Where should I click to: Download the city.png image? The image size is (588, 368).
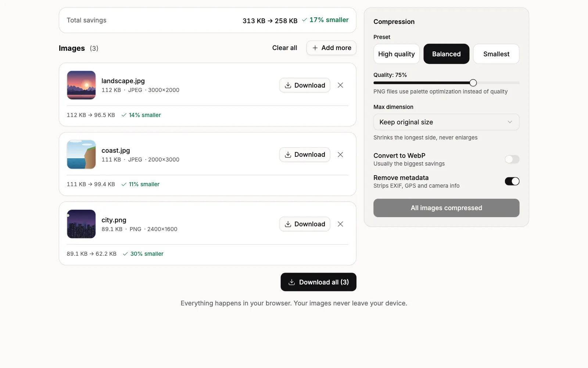[305, 224]
